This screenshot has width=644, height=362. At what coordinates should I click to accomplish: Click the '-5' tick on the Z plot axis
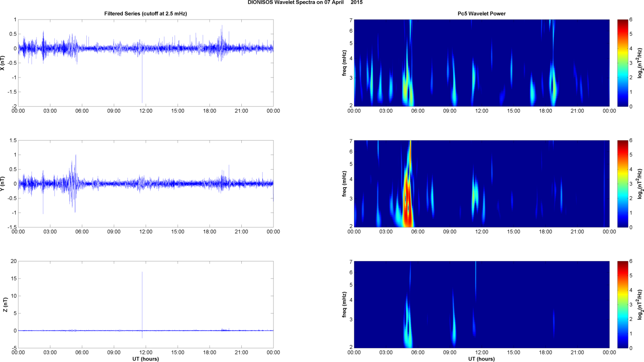[14, 348]
